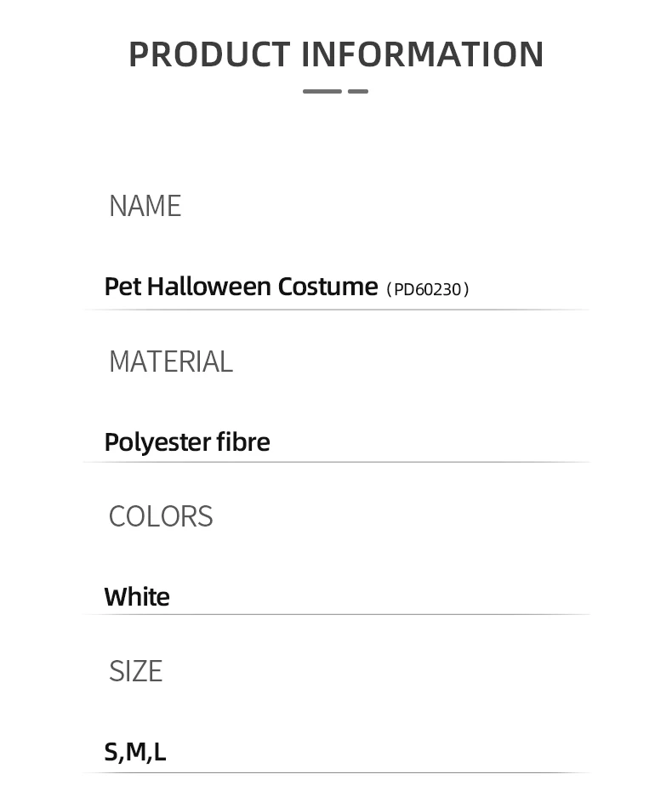The width and height of the screenshot is (672, 797).
Task: Pick size S from the sizes
Action: [111, 752]
